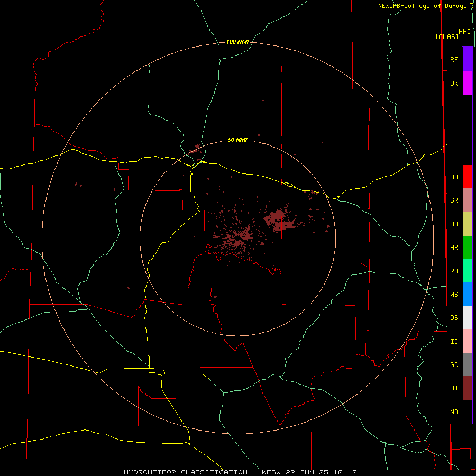Choose the DS white legend swatch

point(467,317)
